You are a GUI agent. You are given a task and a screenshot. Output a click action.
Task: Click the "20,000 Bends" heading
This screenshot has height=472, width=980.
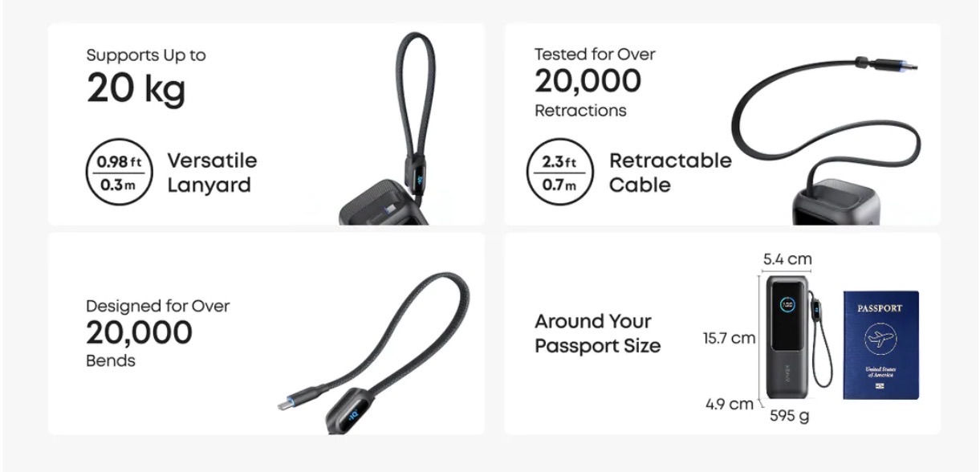point(139,332)
